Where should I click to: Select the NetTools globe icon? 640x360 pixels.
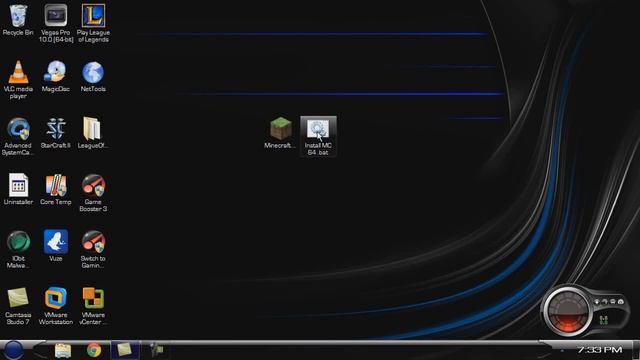(x=93, y=76)
